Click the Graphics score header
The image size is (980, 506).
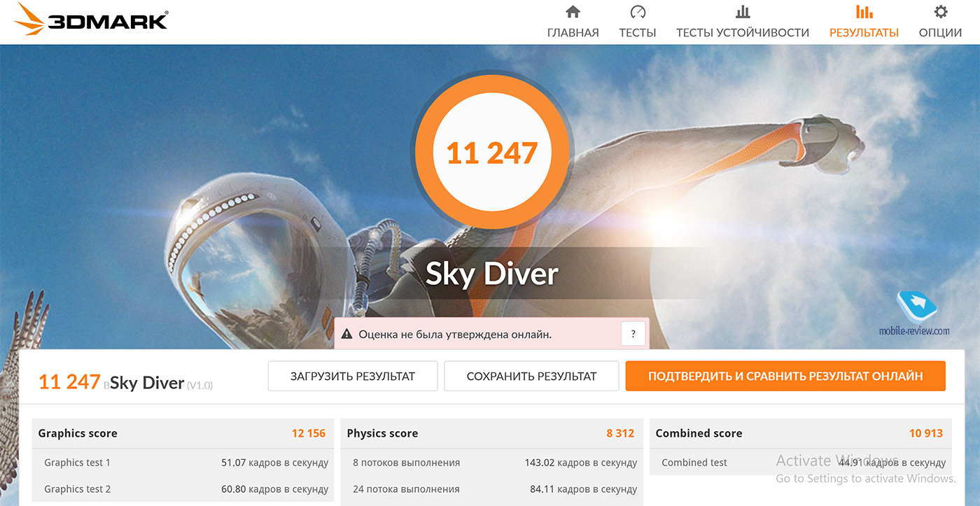pyautogui.click(x=181, y=433)
